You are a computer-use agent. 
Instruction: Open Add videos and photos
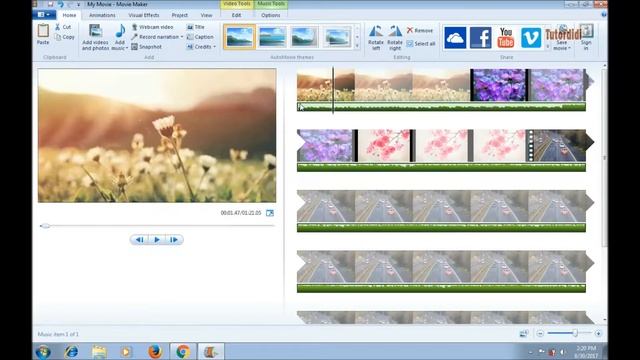(x=96, y=37)
